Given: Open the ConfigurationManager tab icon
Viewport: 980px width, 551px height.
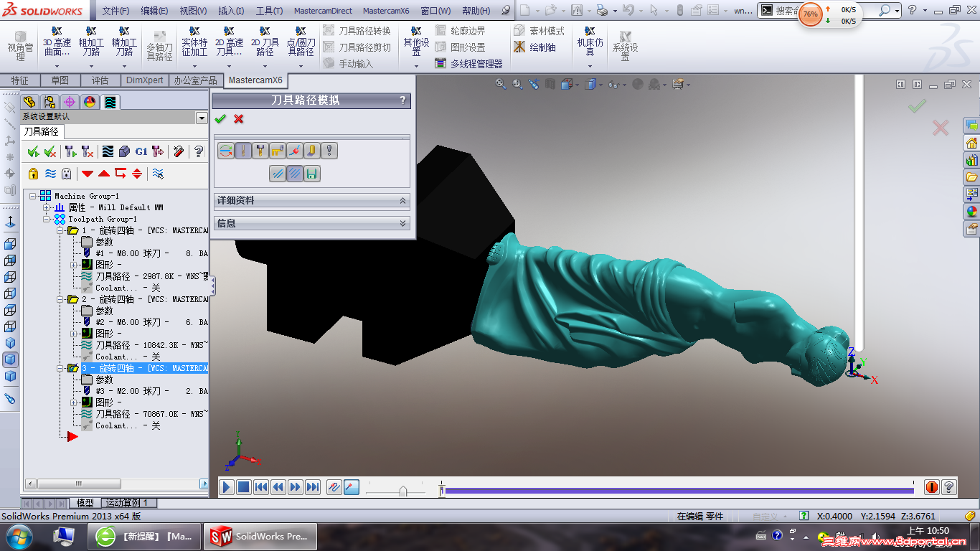Looking at the screenshot, I should (70, 101).
